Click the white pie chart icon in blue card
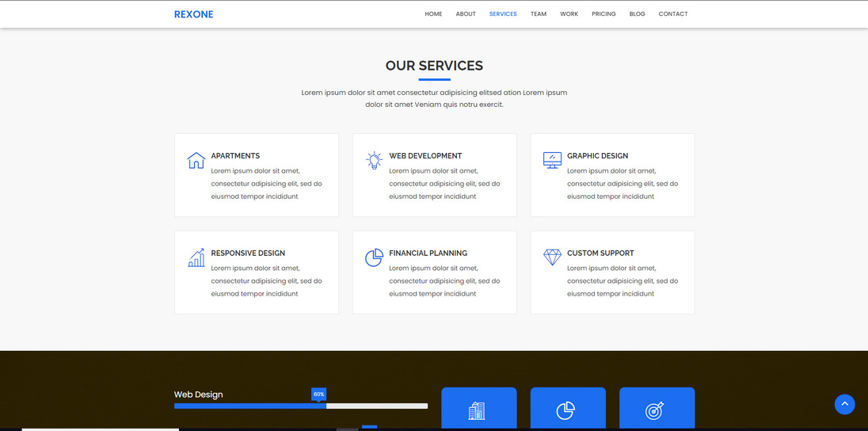 (565, 410)
